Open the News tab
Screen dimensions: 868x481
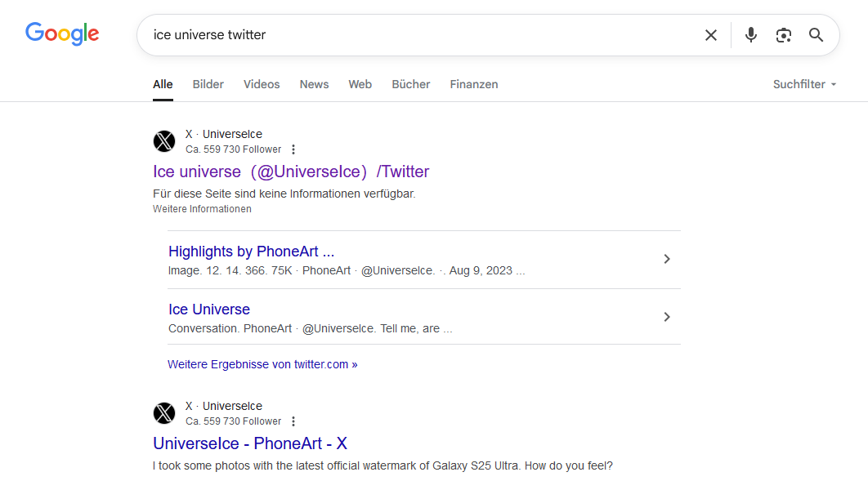(x=314, y=84)
